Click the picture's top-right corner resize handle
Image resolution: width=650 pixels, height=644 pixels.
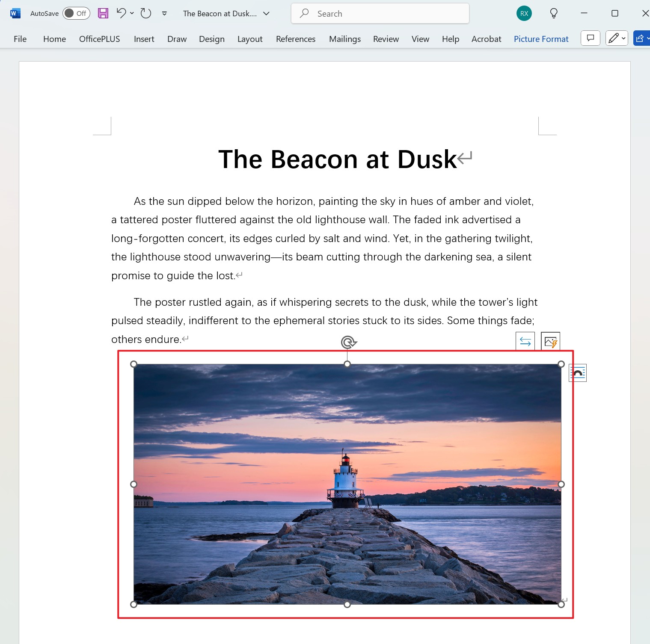point(561,364)
